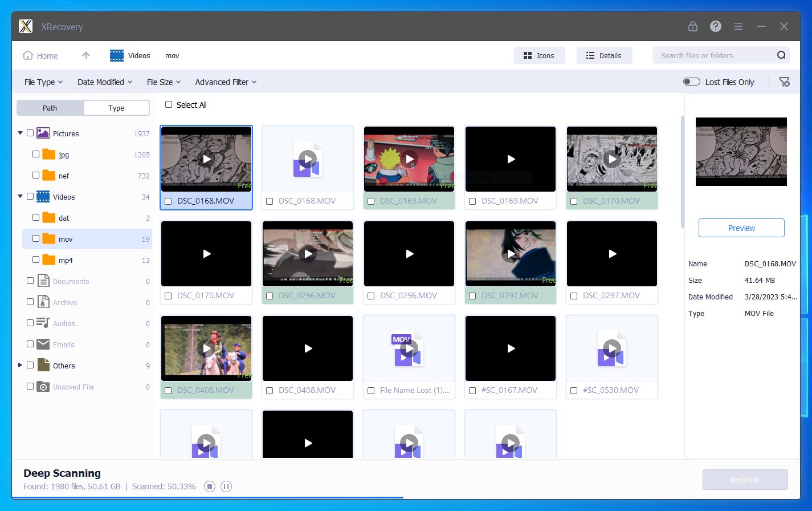
Task: Select the mp4 folder in tree
Action: [x=87, y=259]
